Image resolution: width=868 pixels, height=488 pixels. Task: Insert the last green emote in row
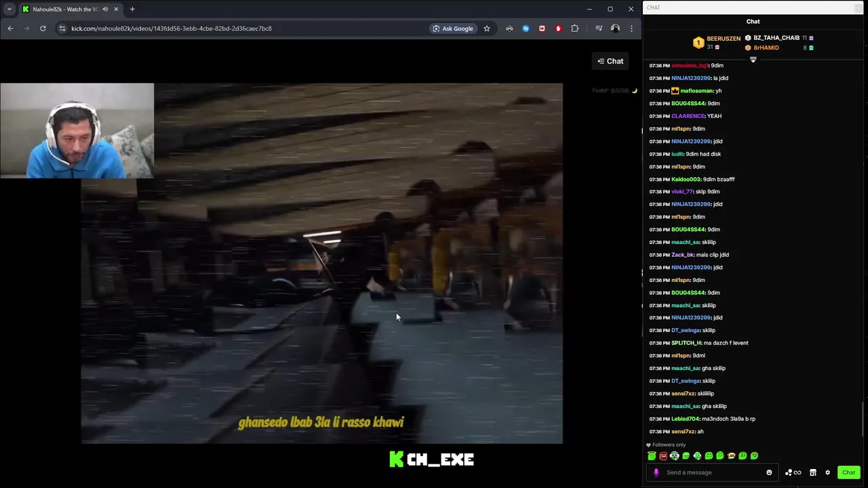pyautogui.click(x=754, y=456)
